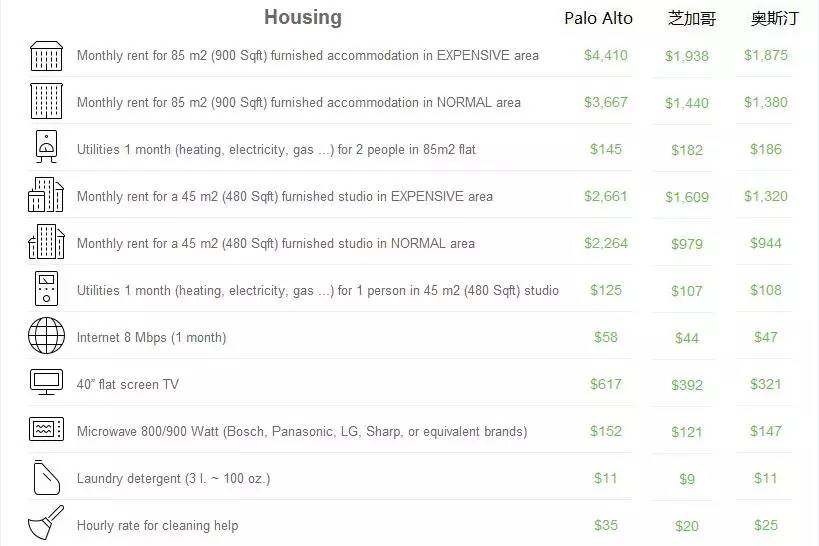
Task: Click the laundry detergent bottle icon
Action: (x=46, y=477)
